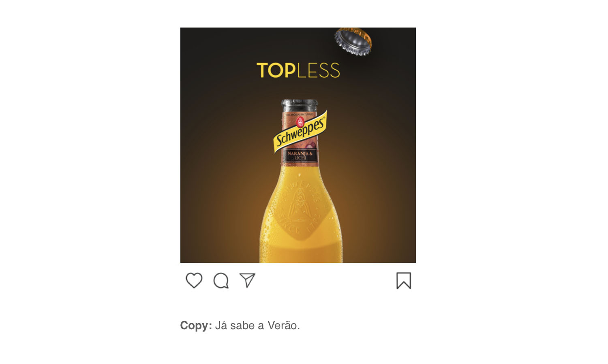This screenshot has height=364, width=608.
Task: Like the post with the heart icon
Action: click(194, 280)
